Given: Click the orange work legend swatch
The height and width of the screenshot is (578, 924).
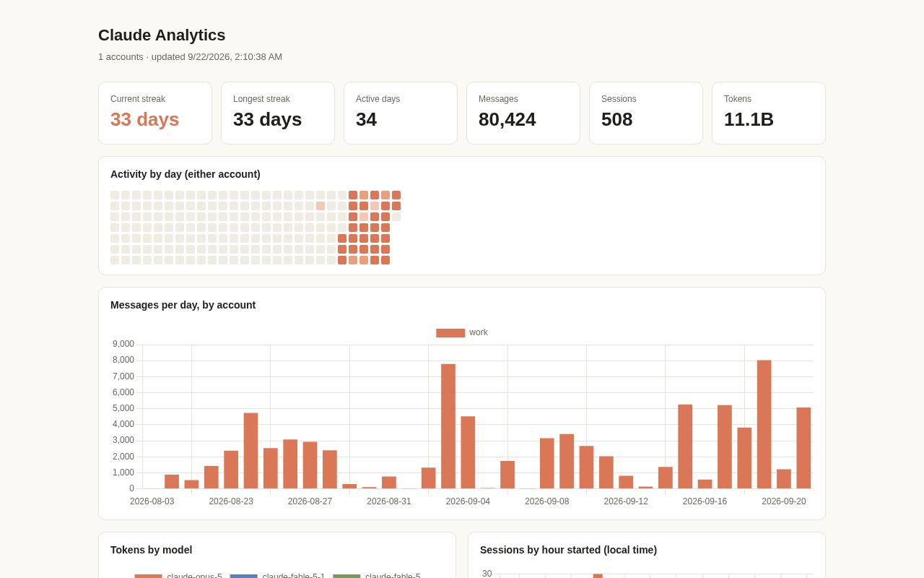Looking at the screenshot, I should pyautogui.click(x=450, y=333).
